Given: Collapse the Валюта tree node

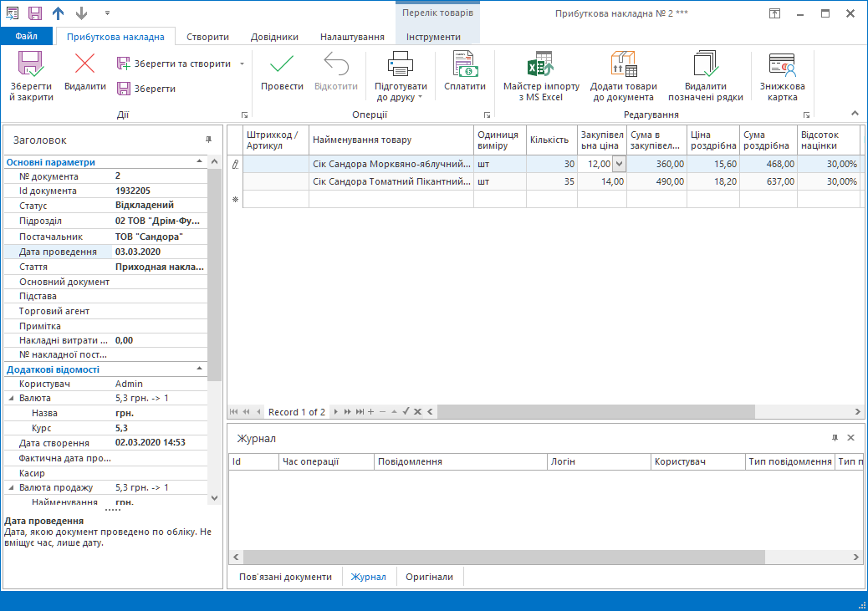Looking at the screenshot, I should [11, 399].
